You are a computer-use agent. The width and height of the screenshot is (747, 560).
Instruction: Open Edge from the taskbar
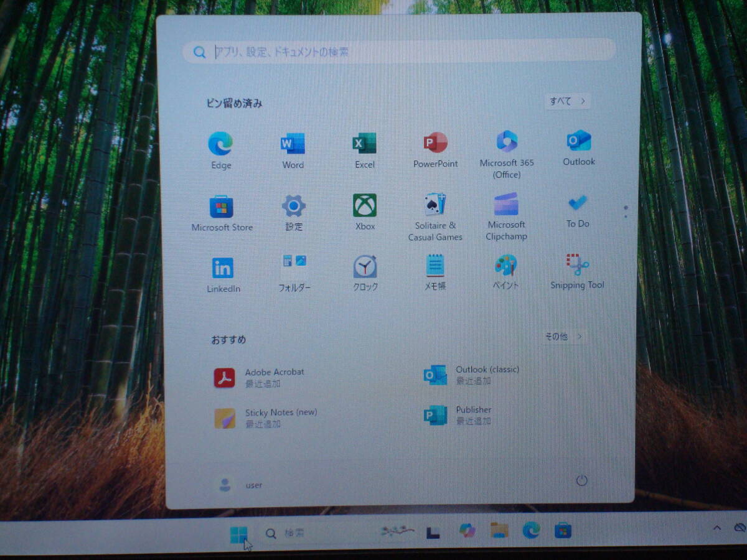tap(531, 530)
